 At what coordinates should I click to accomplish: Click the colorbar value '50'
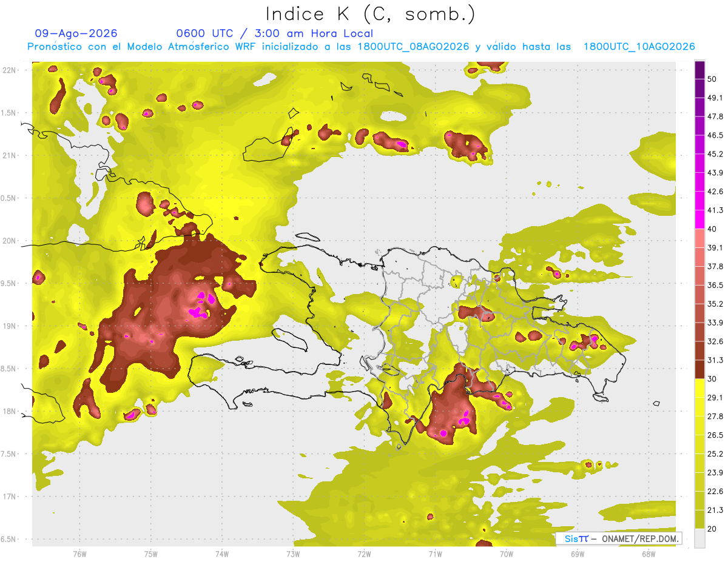pos(712,79)
